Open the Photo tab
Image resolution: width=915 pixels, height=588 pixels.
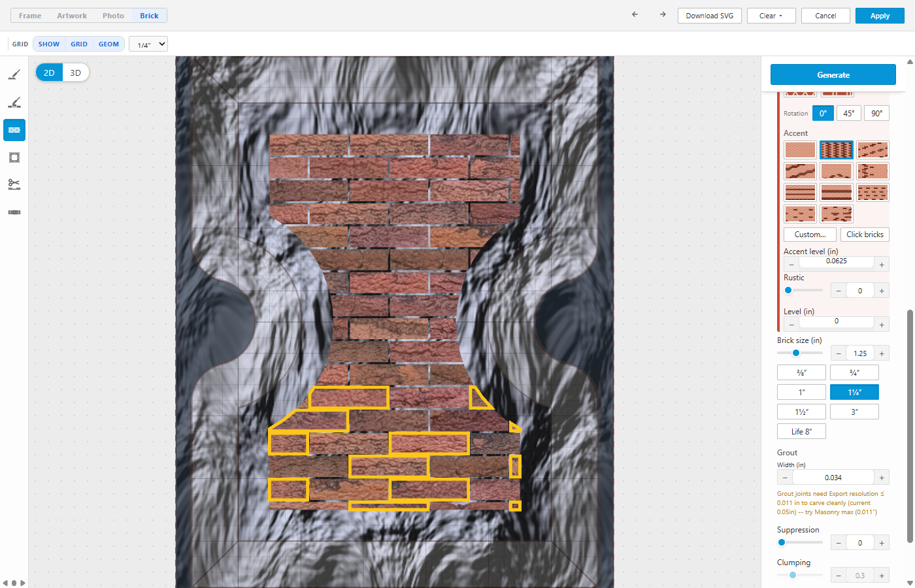click(113, 16)
